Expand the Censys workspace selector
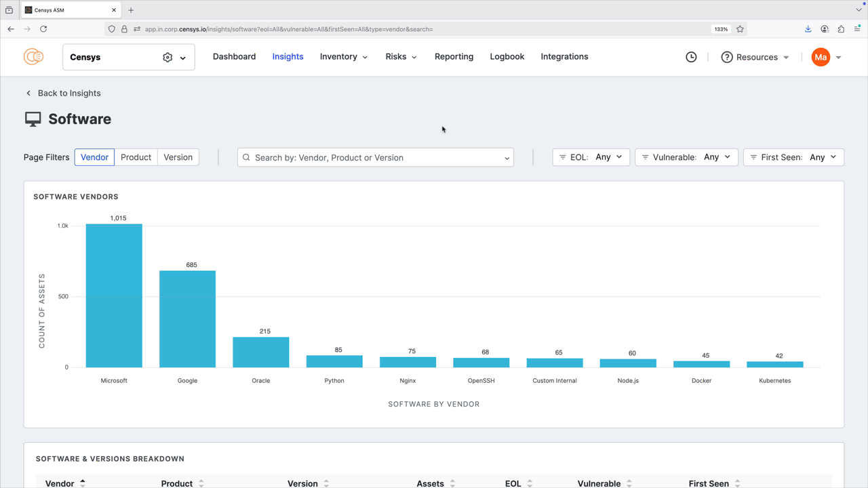The width and height of the screenshot is (868, 488). [183, 58]
